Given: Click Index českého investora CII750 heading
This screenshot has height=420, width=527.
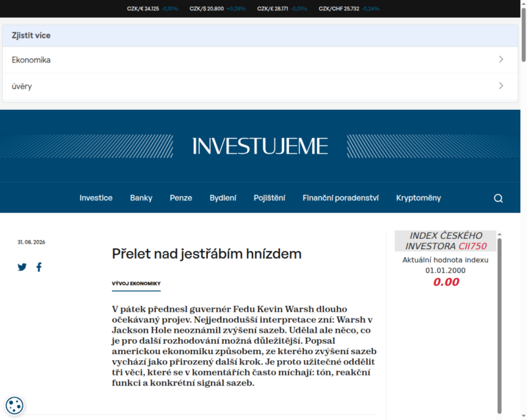Looking at the screenshot, I should (445, 241).
